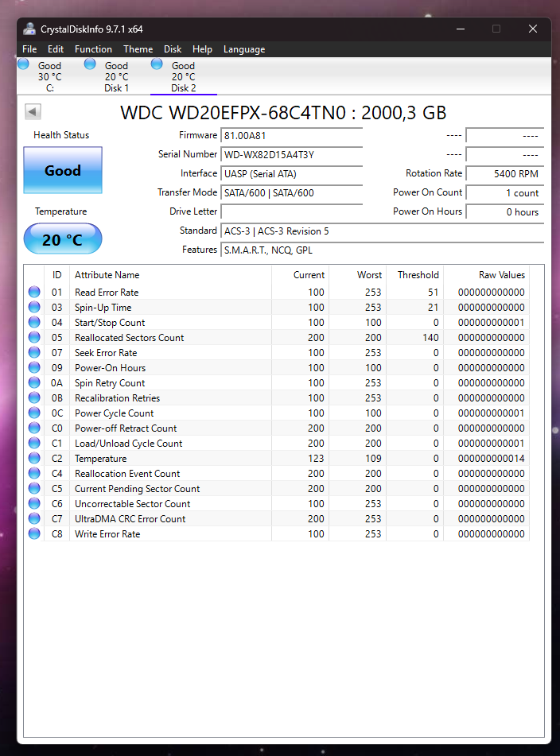
Task: Click the status orb for Load/Unload Cycle Count
Action: click(x=34, y=443)
